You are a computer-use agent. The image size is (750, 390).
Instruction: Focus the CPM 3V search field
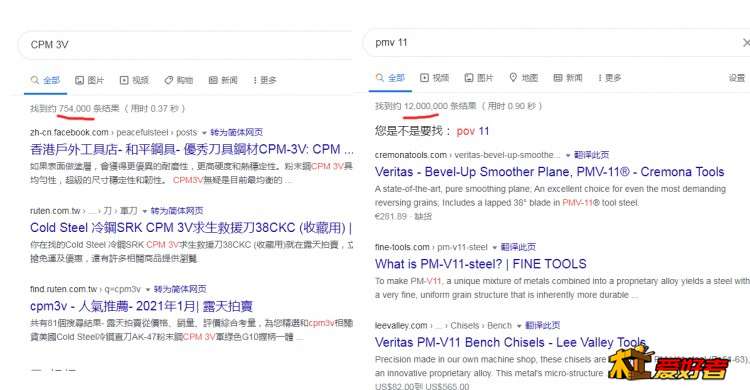[x=186, y=45]
